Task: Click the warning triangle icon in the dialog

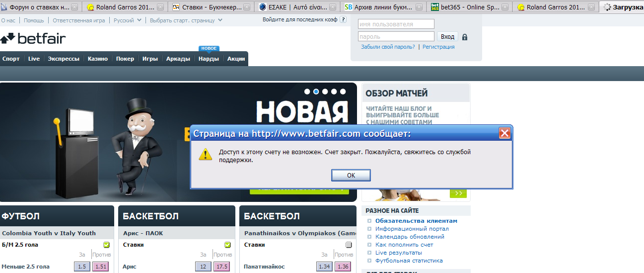Action: pos(206,154)
